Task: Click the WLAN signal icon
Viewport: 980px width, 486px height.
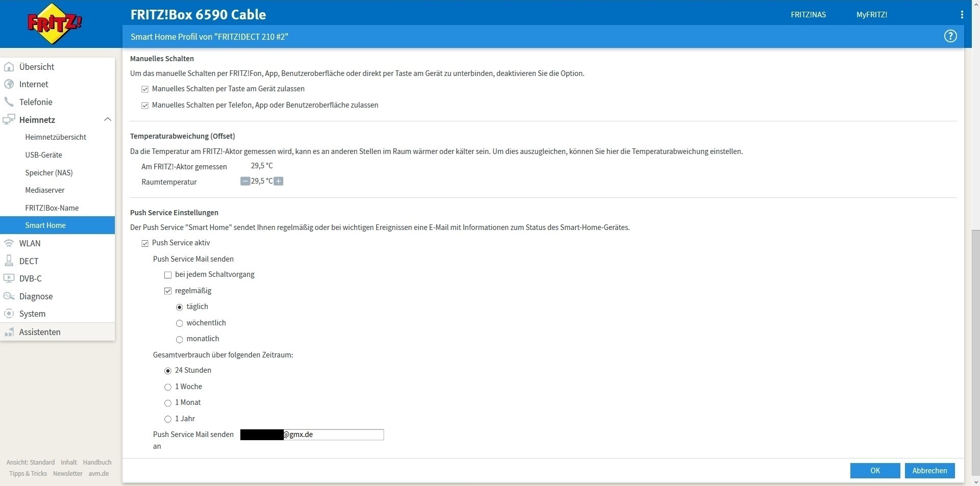Action: 9,243
